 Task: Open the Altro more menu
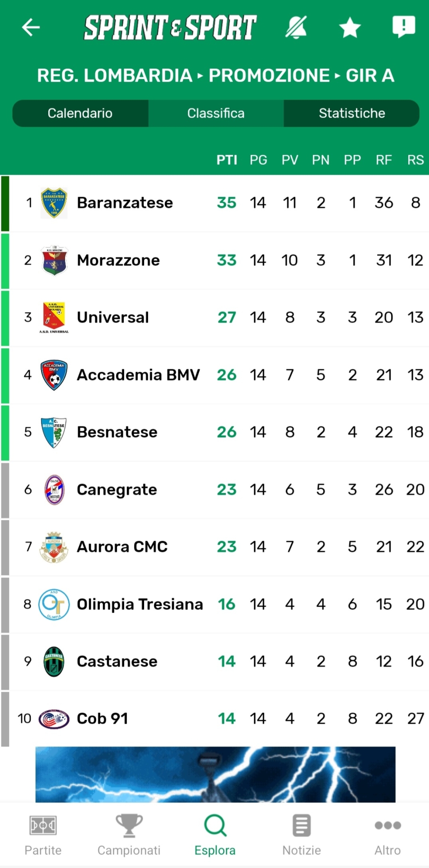[x=387, y=835]
